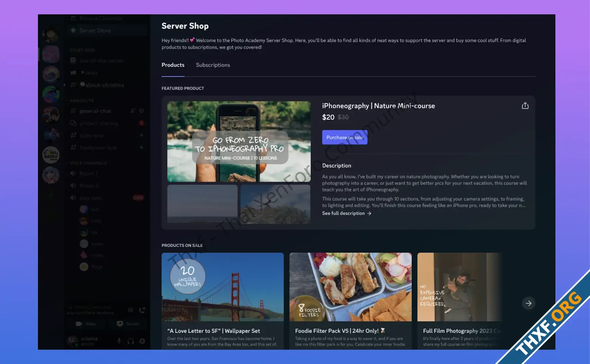Select voice user holly
This screenshot has height=364, width=590.
(91, 221)
